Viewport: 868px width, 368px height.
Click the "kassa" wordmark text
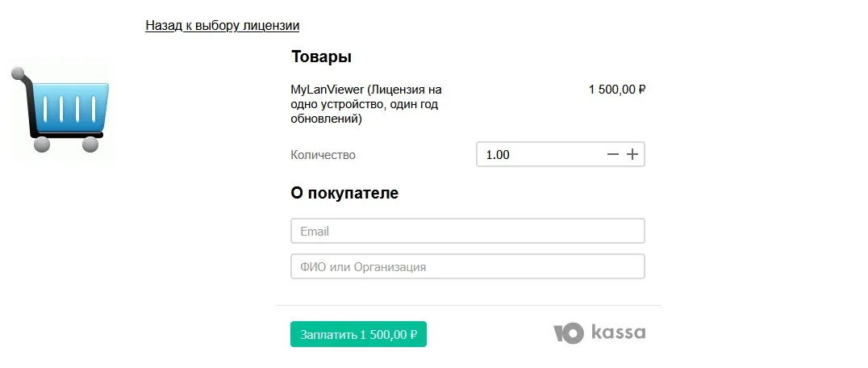point(618,333)
